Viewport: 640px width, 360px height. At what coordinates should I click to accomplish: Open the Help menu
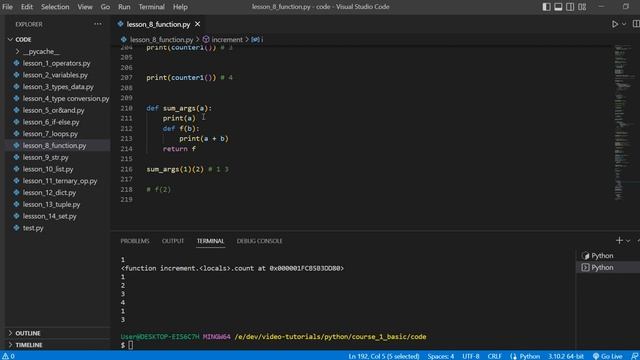click(x=180, y=7)
